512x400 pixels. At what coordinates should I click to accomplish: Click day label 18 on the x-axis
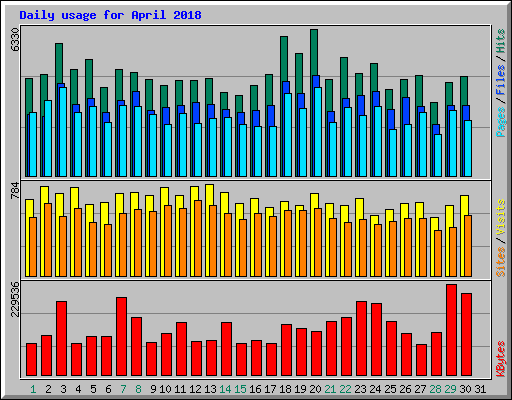point(285,389)
